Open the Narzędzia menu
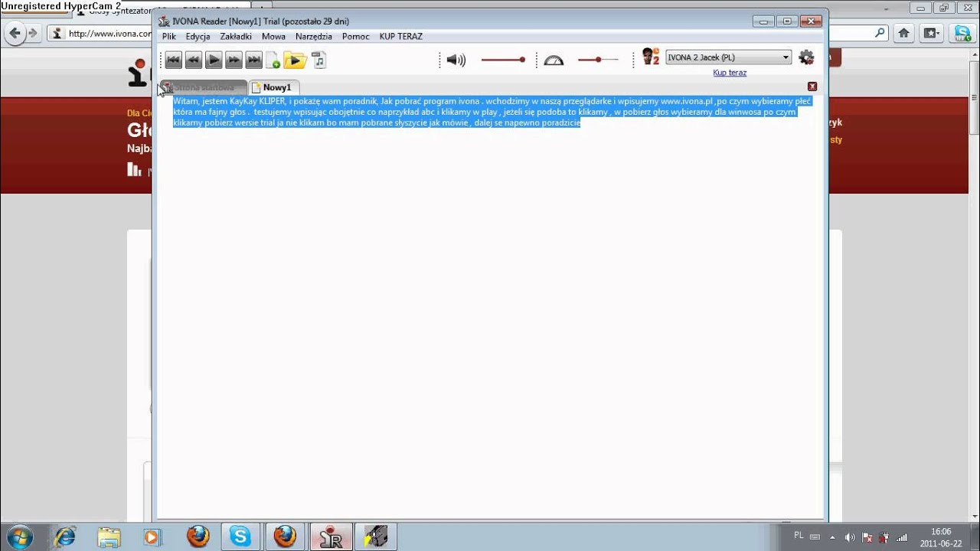Viewport: 980px width, 551px height. tap(314, 36)
